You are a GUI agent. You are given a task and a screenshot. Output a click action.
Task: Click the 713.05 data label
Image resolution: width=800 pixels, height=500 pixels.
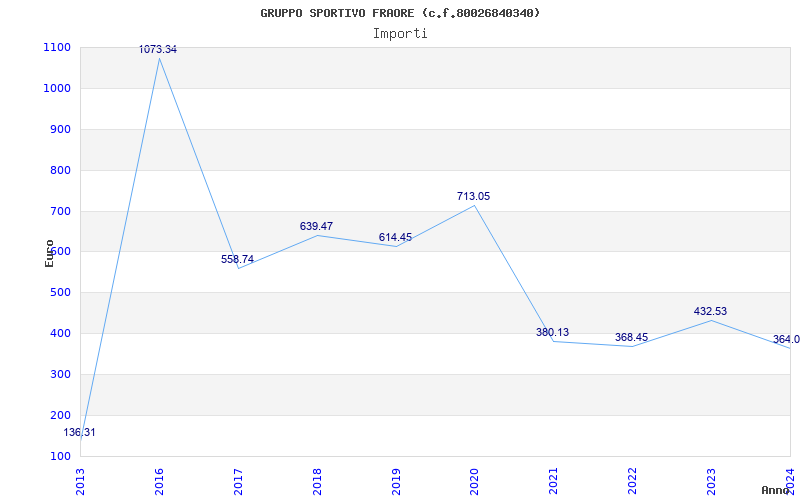coord(473,196)
